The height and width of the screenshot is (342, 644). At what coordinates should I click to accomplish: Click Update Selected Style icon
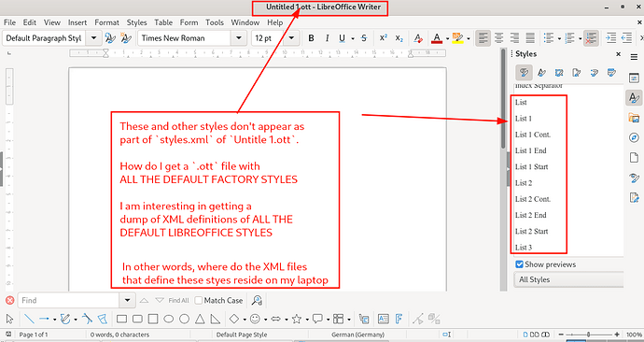point(110,38)
